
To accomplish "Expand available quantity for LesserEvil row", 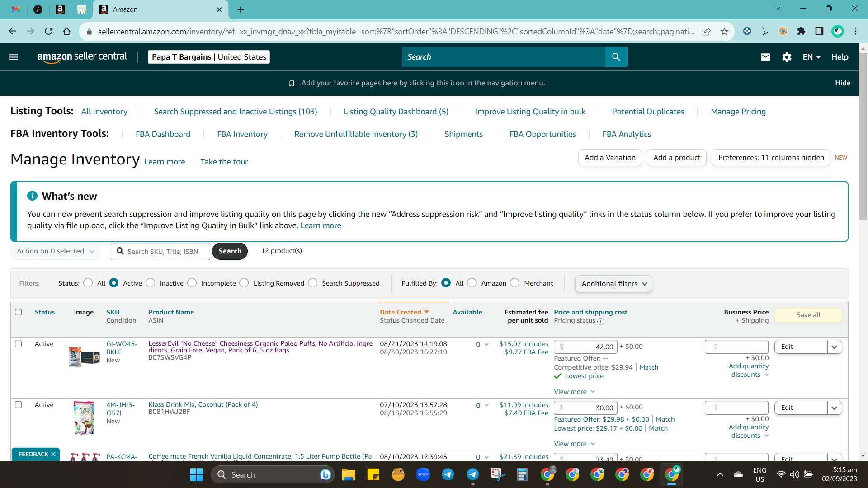I will (486, 344).
